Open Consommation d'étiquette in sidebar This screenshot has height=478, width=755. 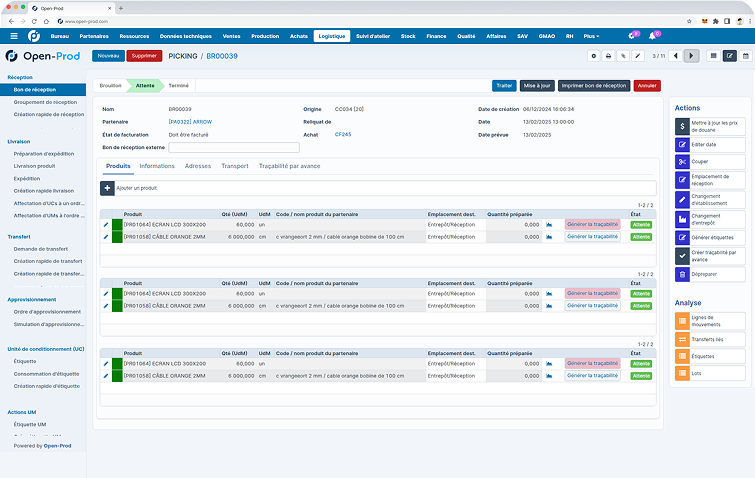[x=46, y=374]
